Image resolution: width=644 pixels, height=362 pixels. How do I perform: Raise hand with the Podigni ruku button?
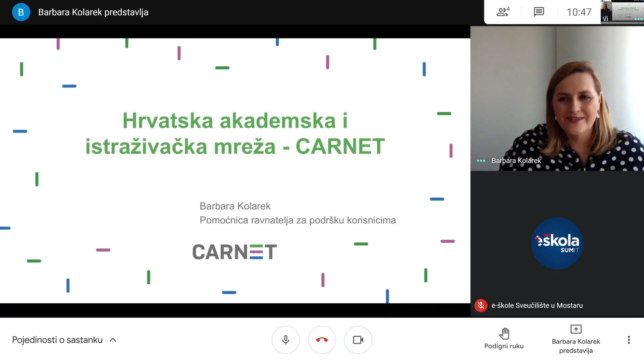click(504, 339)
